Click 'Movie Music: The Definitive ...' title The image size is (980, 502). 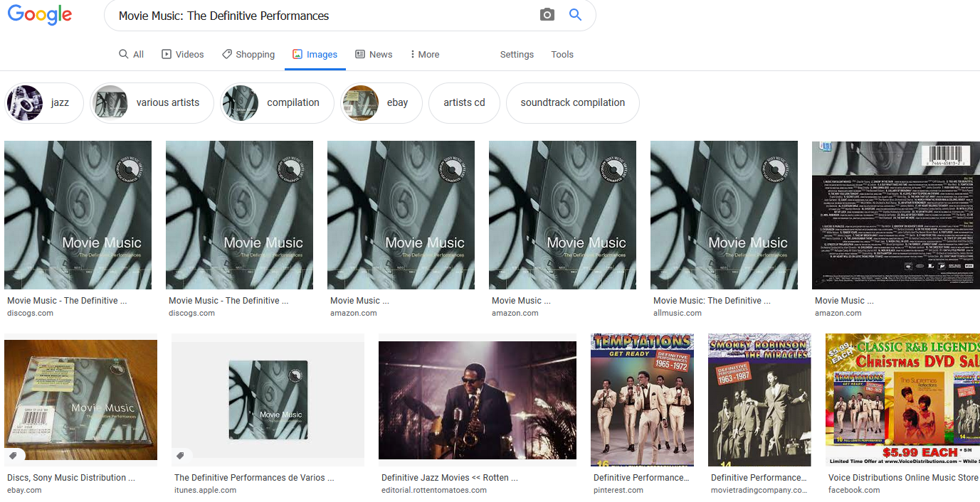712,301
